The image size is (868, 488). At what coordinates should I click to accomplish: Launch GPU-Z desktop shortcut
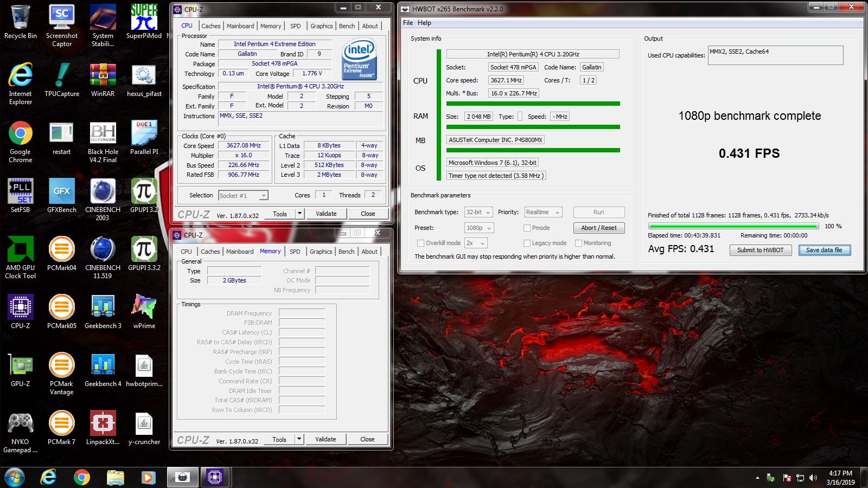pyautogui.click(x=21, y=370)
